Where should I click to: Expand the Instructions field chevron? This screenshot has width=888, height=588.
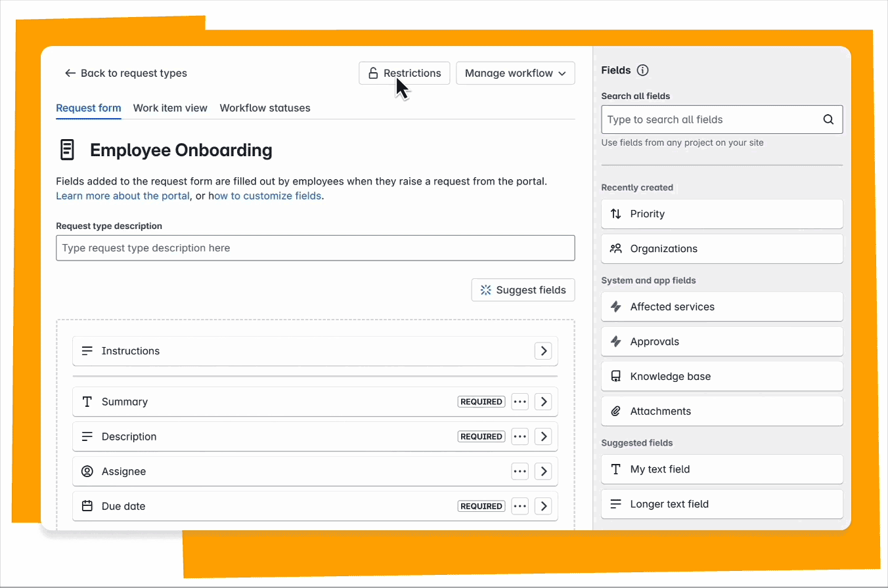pos(543,351)
